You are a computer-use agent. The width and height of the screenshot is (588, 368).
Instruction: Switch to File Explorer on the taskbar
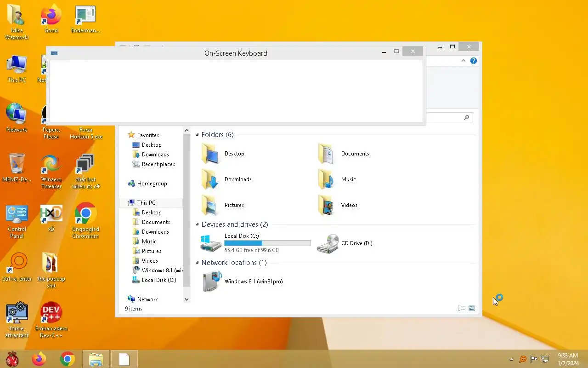pyautogui.click(x=96, y=359)
